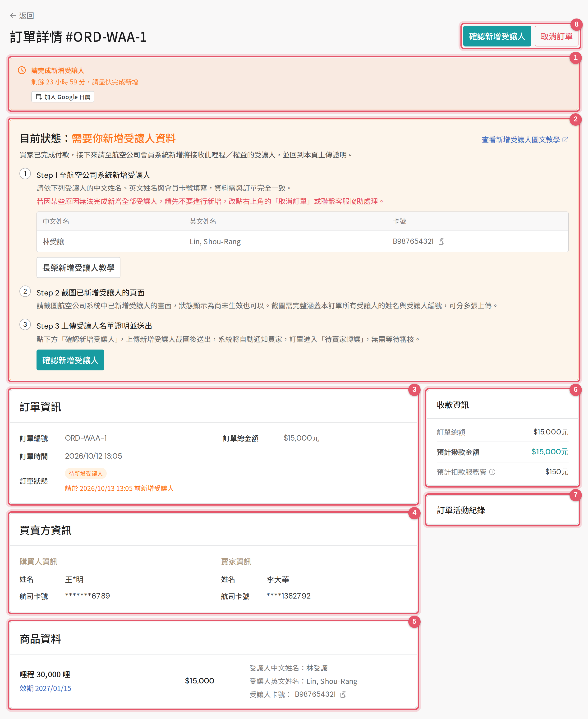Click the 效期 2027/01/15 link
The height and width of the screenshot is (719, 588).
[x=45, y=688]
